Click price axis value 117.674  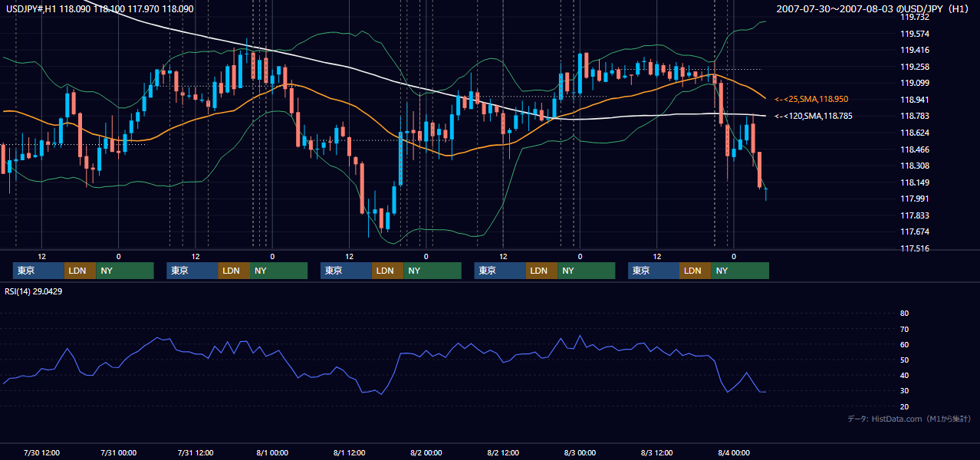click(916, 232)
